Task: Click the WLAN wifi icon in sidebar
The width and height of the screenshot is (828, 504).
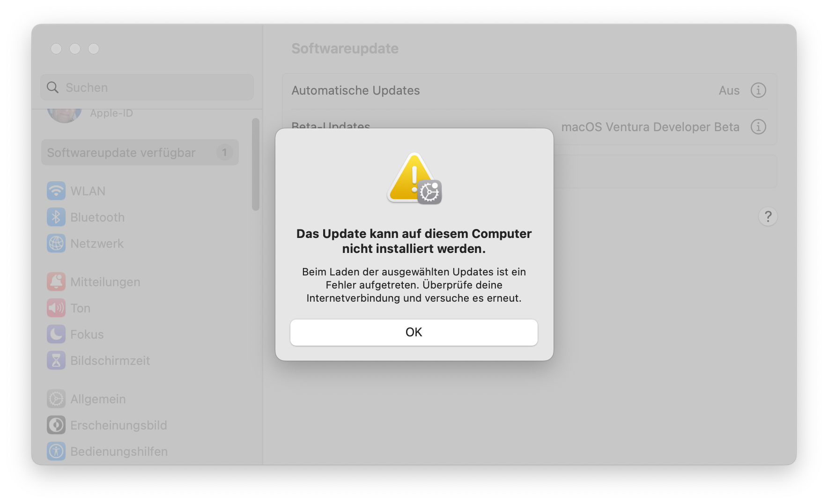Action: [x=56, y=191]
